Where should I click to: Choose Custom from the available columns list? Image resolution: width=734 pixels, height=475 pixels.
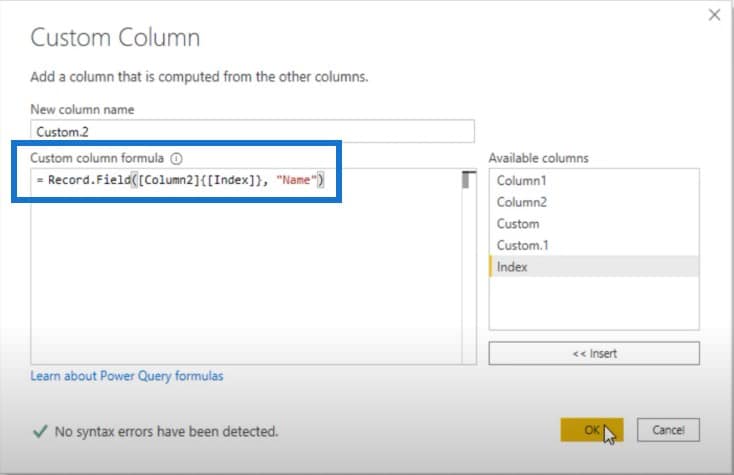pos(594,224)
